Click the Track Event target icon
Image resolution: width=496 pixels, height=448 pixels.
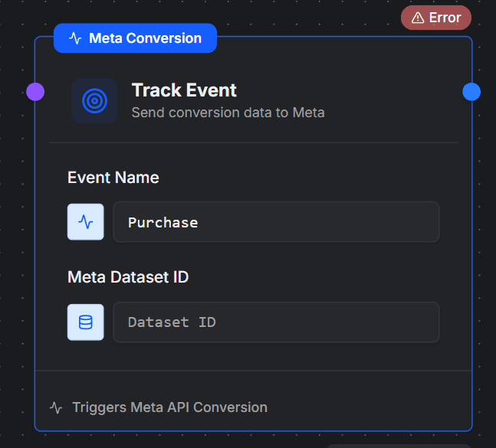(x=94, y=101)
